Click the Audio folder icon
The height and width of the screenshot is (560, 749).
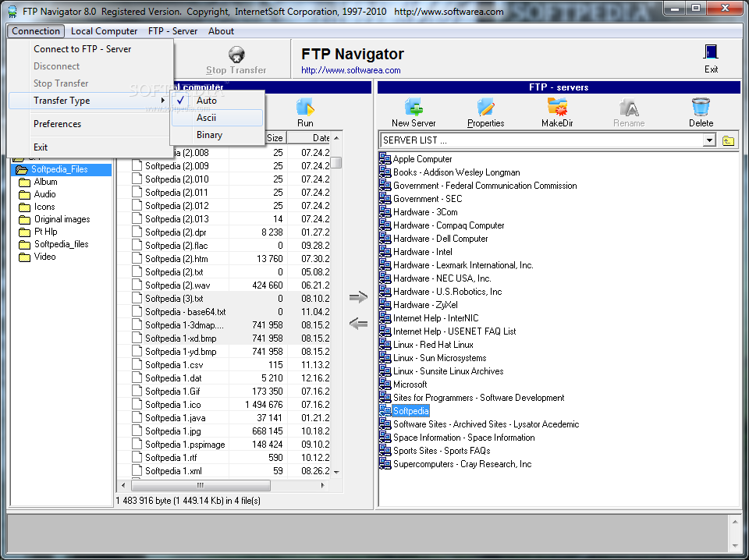point(24,194)
